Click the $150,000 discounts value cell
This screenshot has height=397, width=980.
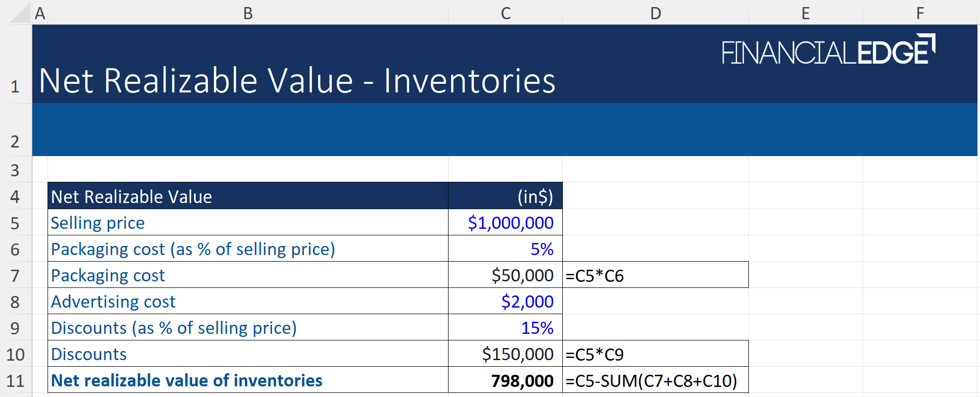point(505,354)
